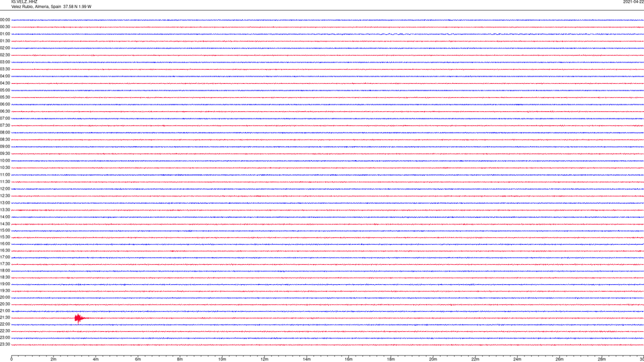Select the 21:30 time label
Viewport: 644px width, 362px height.
coord(5,318)
